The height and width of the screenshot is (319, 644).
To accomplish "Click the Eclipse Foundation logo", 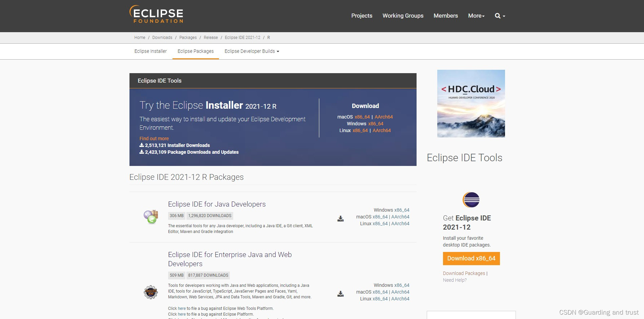I will [x=156, y=14].
